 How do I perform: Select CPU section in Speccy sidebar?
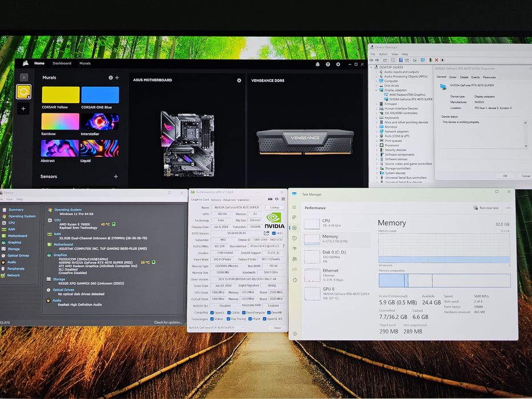pos(11,223)
